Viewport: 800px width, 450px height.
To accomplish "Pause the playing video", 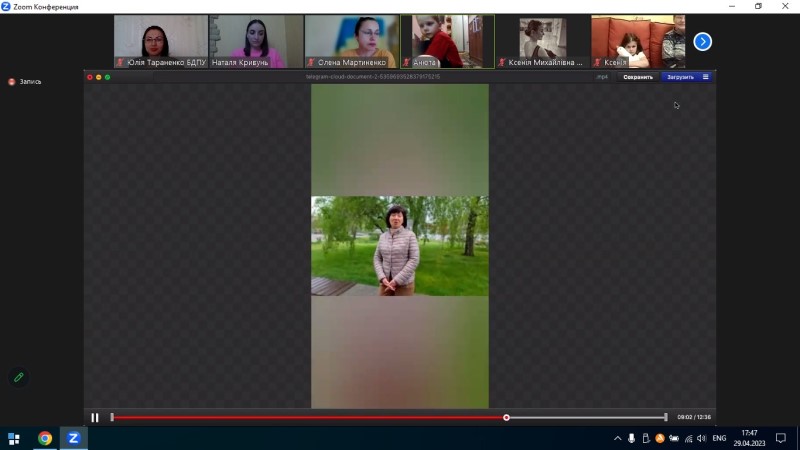I will tap(95, 417).
